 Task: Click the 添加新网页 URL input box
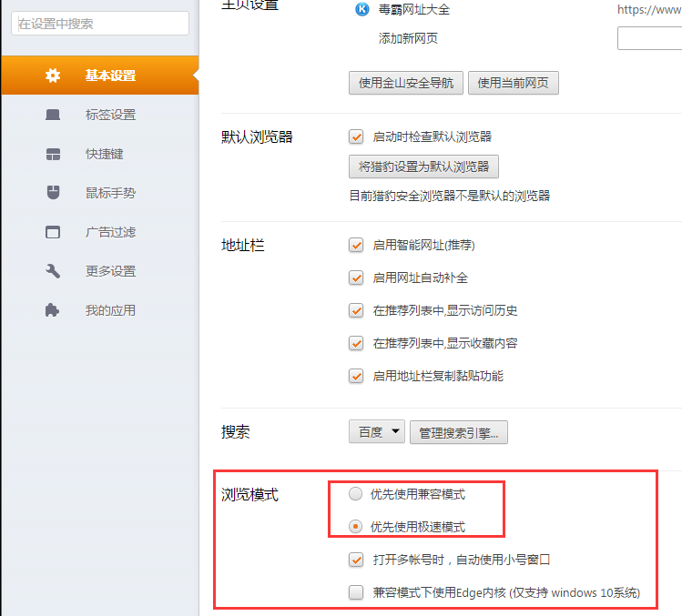click(649, 39)
